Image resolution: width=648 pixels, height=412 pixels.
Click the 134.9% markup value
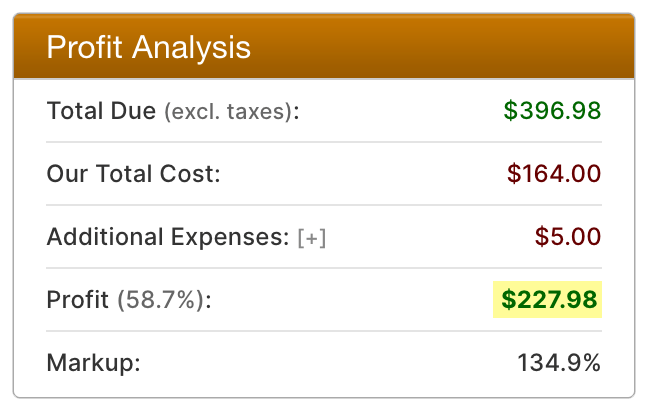[559, 362]
